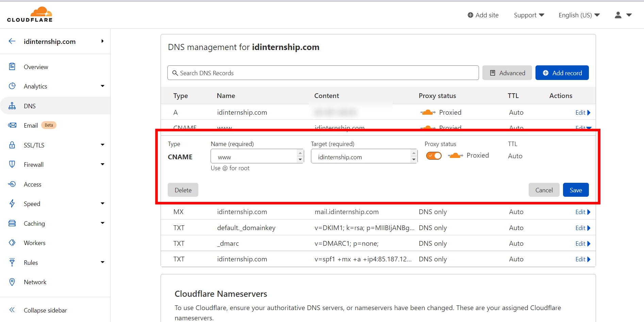Open the Overview page icon
644x322 pixels.
pyautogui.click(x=12, y=66)
